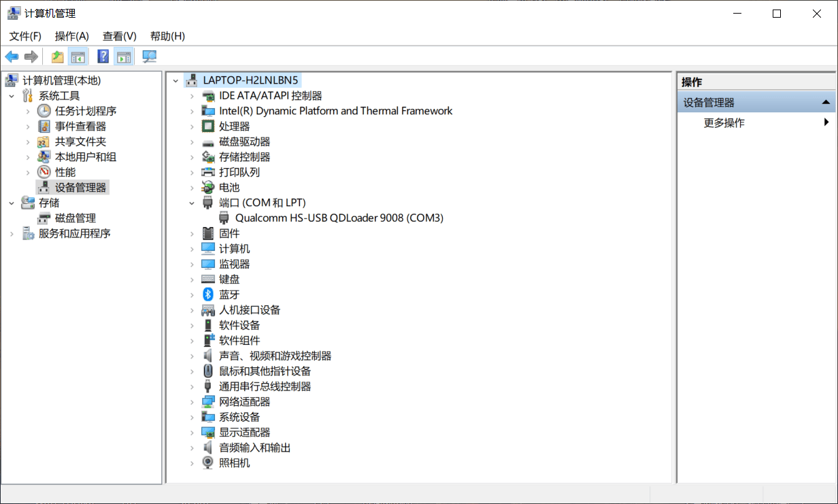Collapse the 端口 (COM 和 LPT) node
Viewport: 838px width, 504px height.
tap(192, 203)
